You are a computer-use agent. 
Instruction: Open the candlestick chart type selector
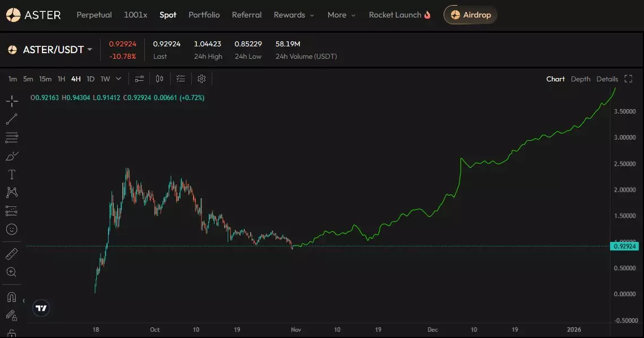pos(160,79)
